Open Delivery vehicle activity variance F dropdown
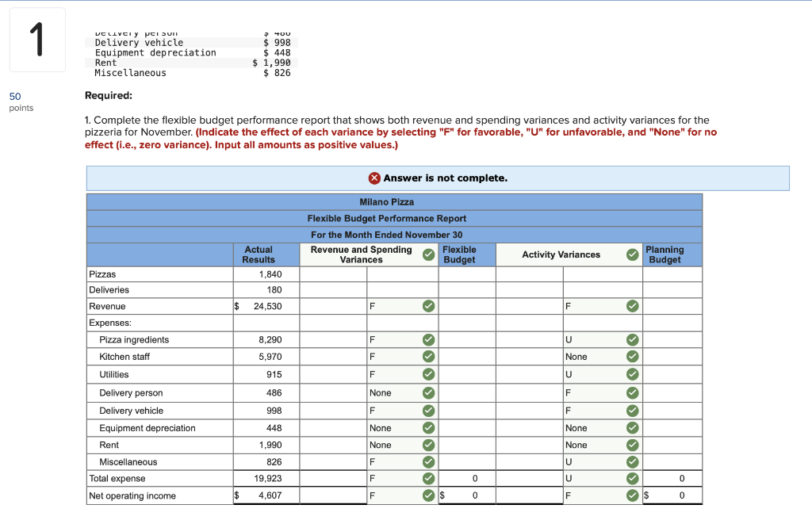Screen dimensions: 812x520 click(x=603, y=411)
